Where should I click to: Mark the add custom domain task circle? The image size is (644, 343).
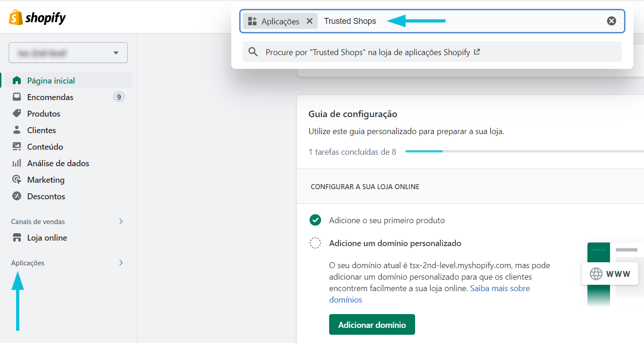(x=315, y=243)
